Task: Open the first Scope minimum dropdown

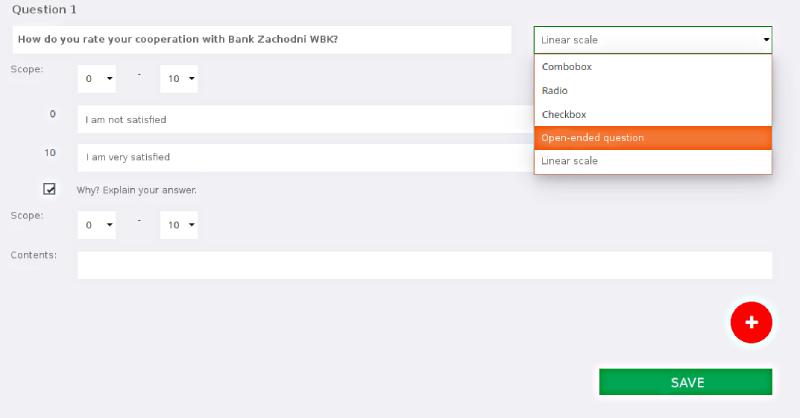Action: pyautogui.click(x=96, y=79)
